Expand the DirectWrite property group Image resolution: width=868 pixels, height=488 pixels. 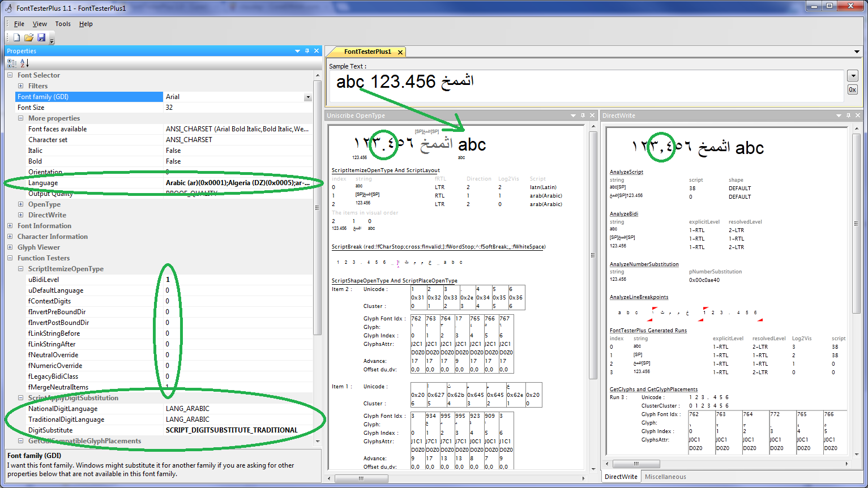pyautogui.click(x=21, y=215)
